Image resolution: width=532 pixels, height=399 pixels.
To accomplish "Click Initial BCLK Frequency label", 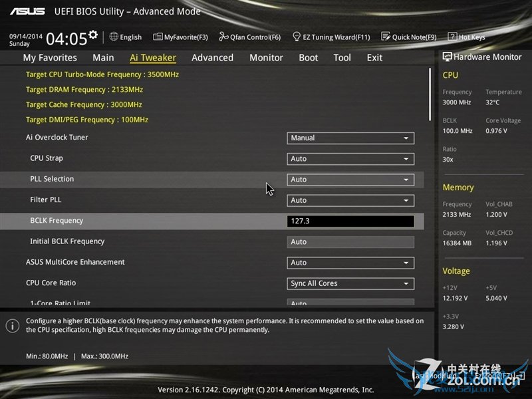I will pos(67,241).
